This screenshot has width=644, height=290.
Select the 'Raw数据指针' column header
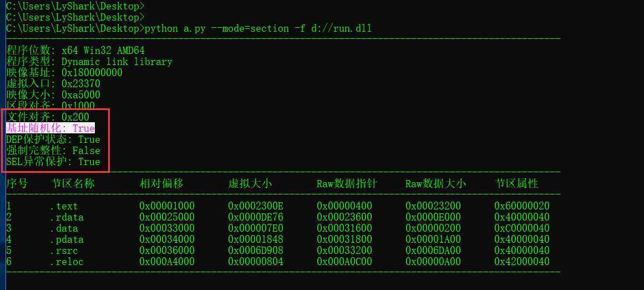[347, 183]
